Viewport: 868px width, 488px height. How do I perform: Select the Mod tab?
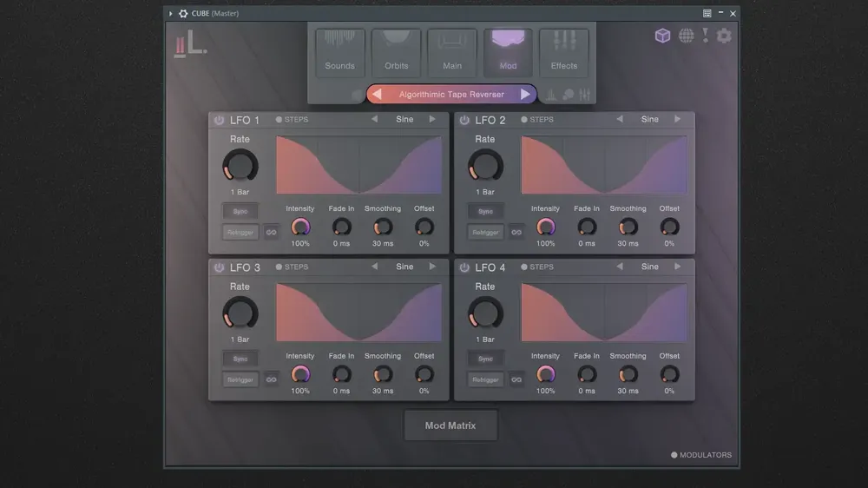pos(508,53)
